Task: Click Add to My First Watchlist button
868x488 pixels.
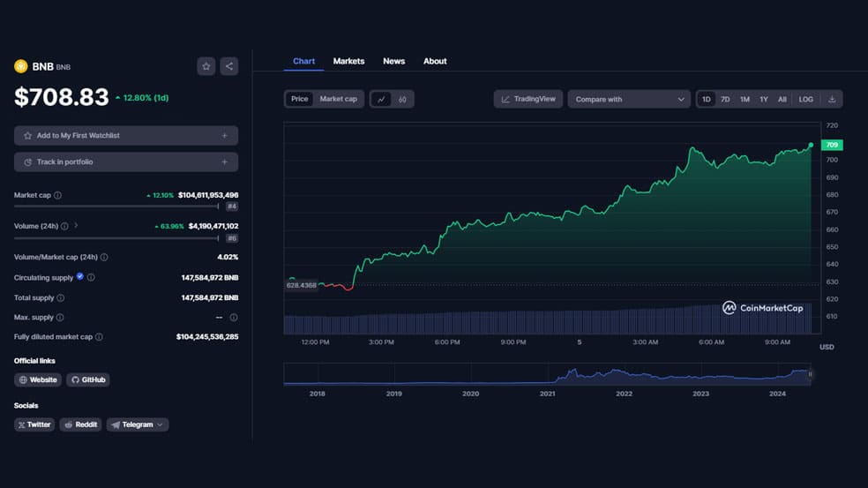Action: 126,136
